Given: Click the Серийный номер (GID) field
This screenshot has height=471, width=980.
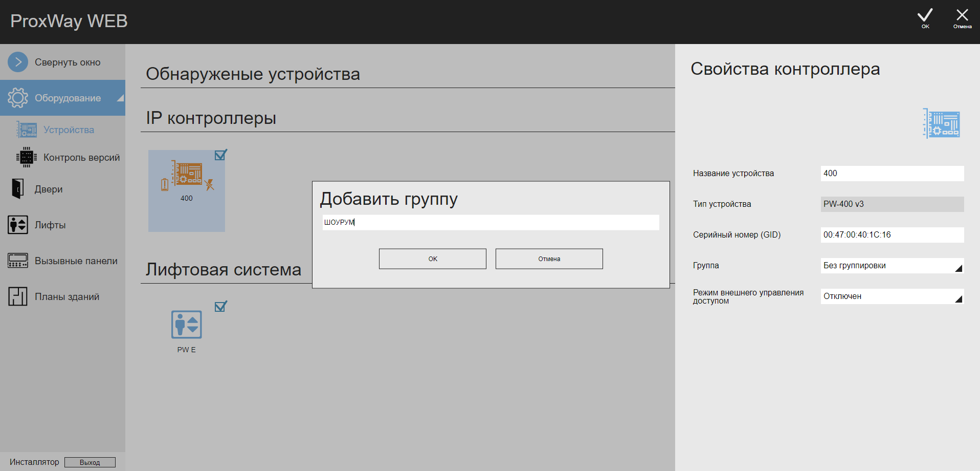Looking at the screenshot, I should [x=892, y=235].
